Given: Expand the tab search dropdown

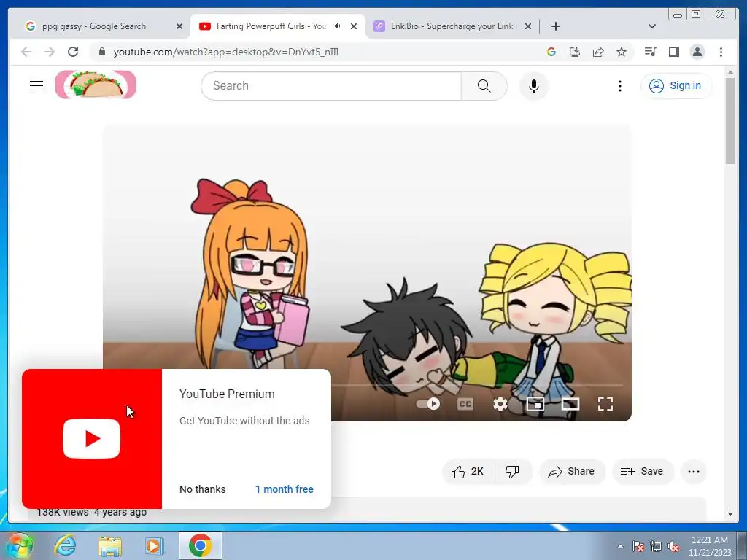Looking at the screenshot, I should [x=652, y=26].
